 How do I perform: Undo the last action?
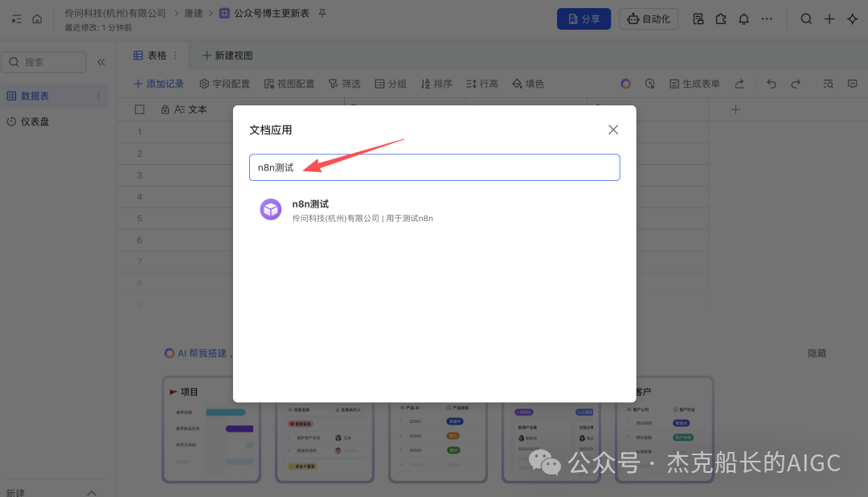[x=771, y=84]
